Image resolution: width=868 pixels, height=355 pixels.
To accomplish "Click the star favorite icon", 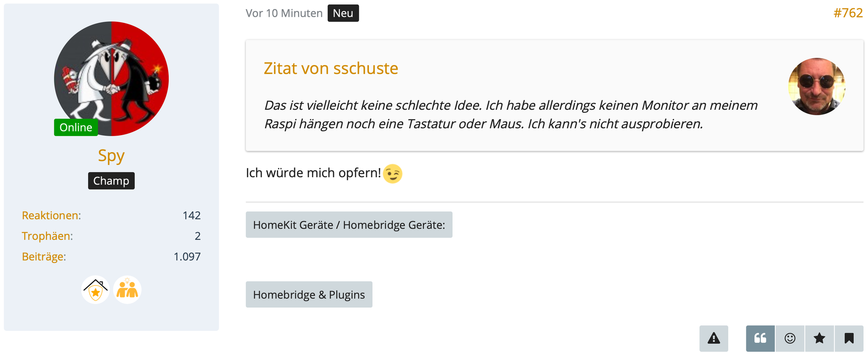I will (x=819, y=338).
